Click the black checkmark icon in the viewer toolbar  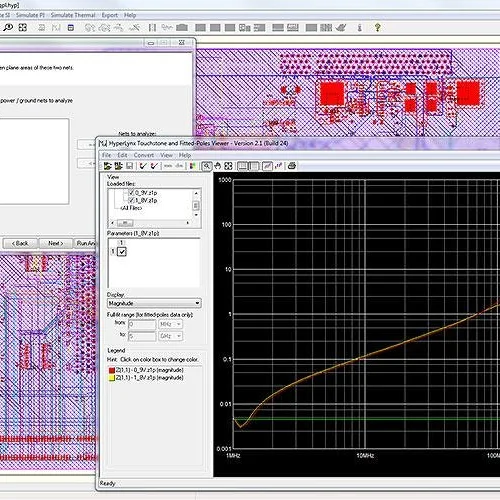143,166
